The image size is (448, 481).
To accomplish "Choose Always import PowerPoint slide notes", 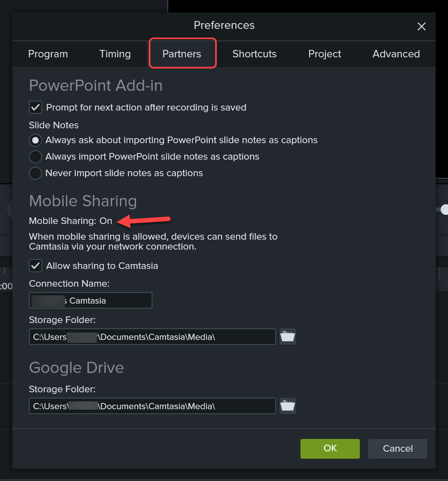I will click(x=35, y=157).
